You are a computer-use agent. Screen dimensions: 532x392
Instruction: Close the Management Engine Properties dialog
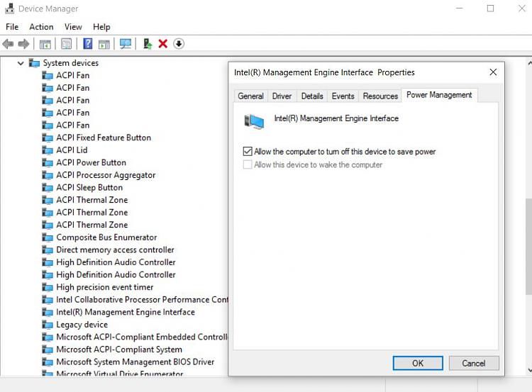493,72
